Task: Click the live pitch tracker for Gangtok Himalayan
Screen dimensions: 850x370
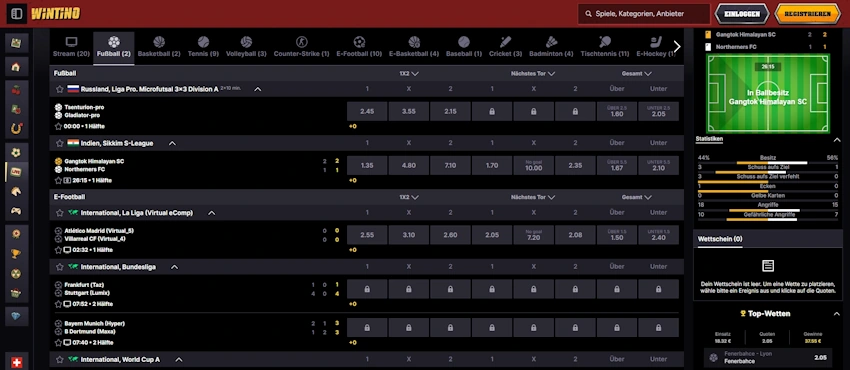Action: click(x=768, y=93)
